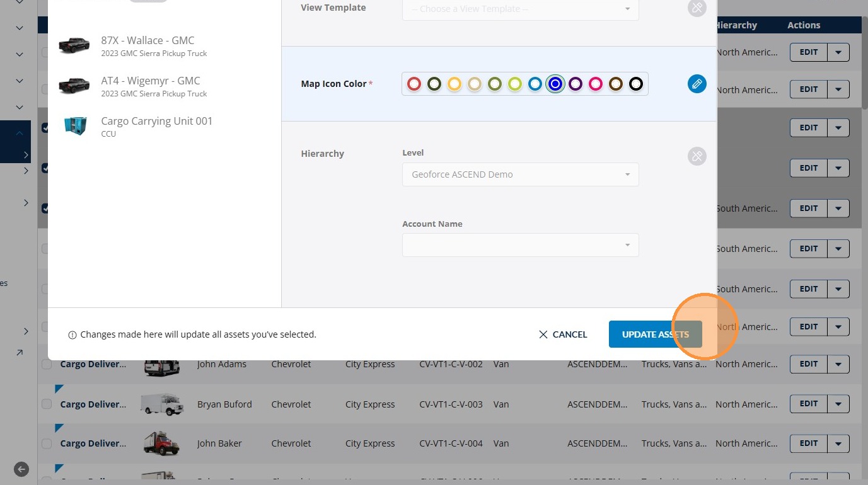The image size is (868, 485).
Task: Click the CV-VT1-C-V-004 cell
Action: [451, 443]
